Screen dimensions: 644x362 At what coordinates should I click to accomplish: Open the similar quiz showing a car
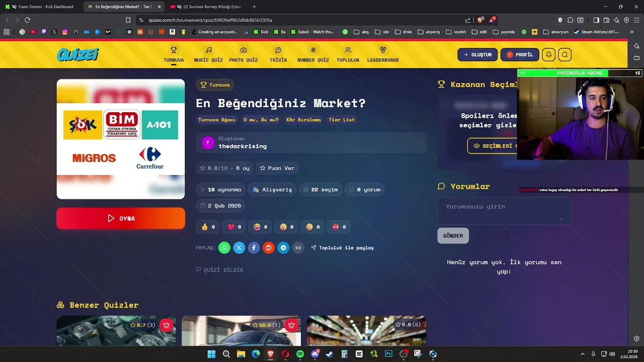point(242,331)
